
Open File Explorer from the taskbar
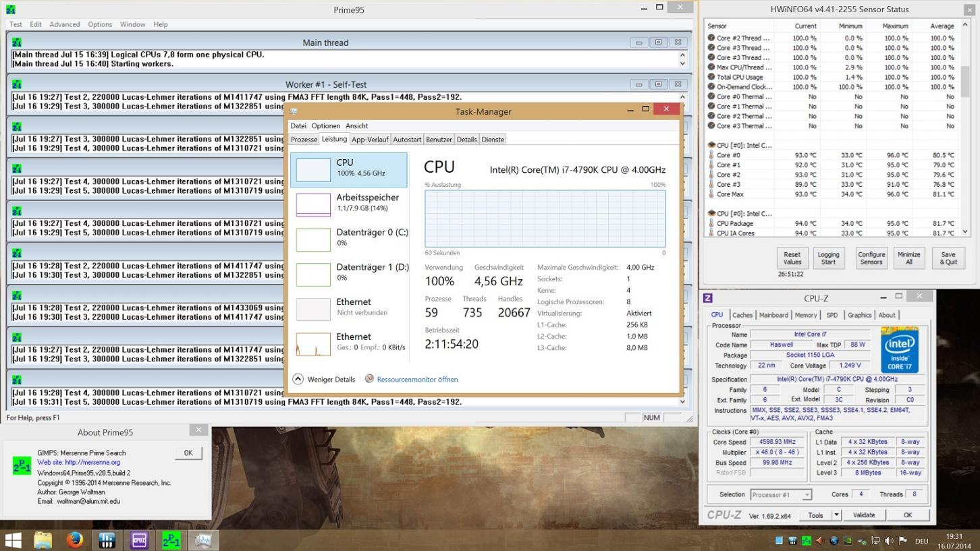[x=43, y=540]
